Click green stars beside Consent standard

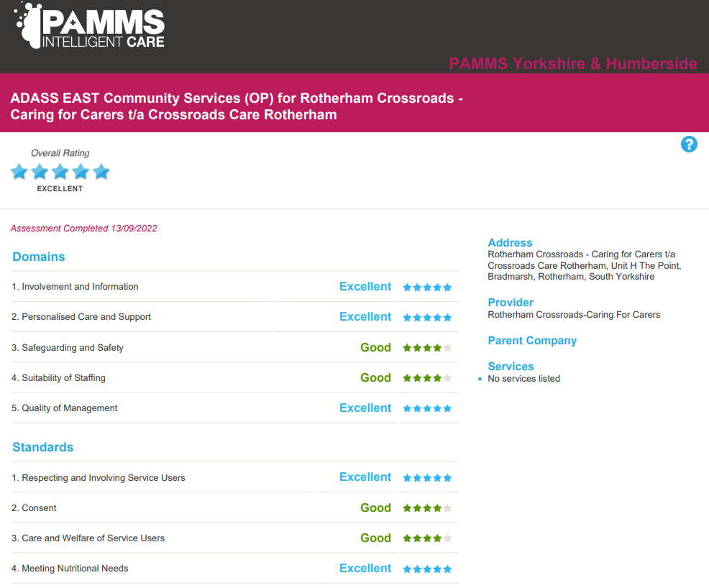point(427,508)
